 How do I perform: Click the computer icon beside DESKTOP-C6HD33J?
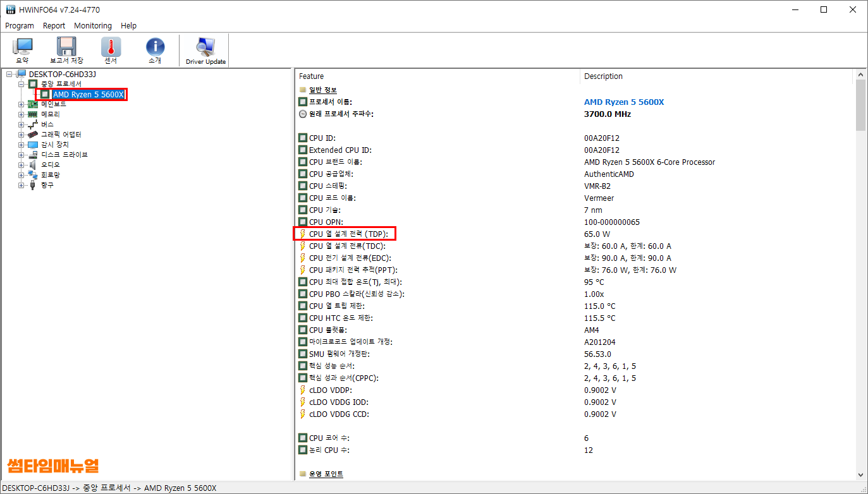point(21,74)
